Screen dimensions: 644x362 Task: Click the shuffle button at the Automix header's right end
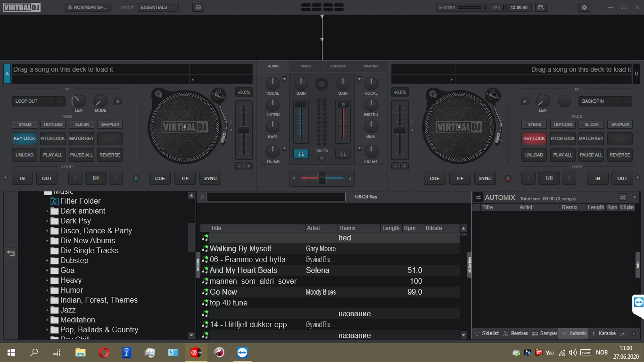coord(623,197)
